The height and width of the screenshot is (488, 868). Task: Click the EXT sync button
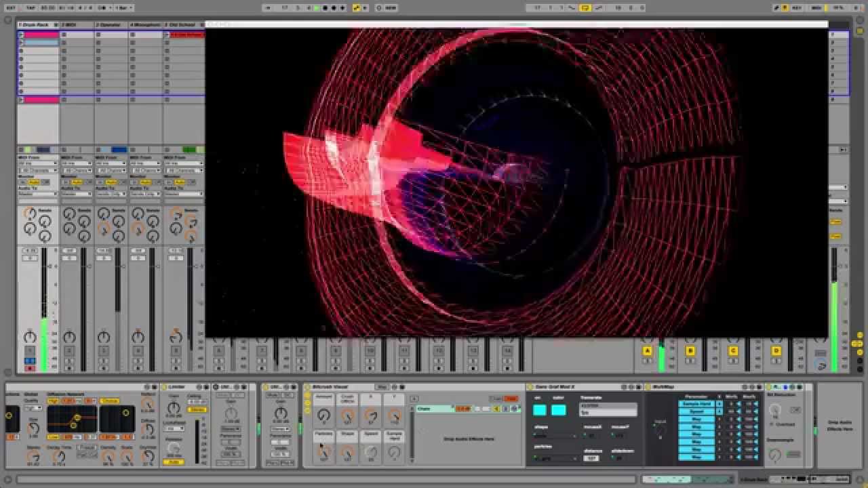(x=12, y=7)
